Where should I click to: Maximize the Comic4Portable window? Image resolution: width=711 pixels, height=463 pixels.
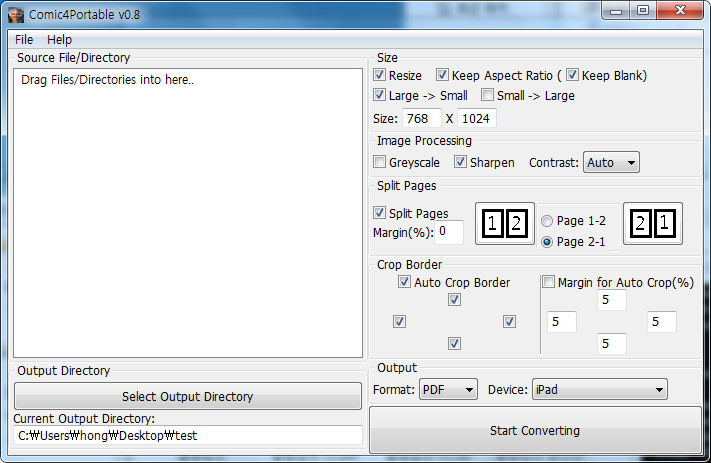click(x=643, y=11)
